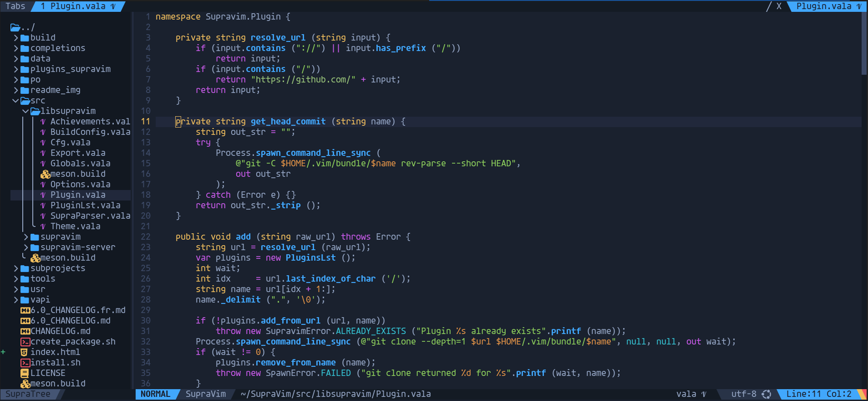Viewport: 868px width, 401px height.
Task: Collapse the src folder
Action: coord(16,101)
